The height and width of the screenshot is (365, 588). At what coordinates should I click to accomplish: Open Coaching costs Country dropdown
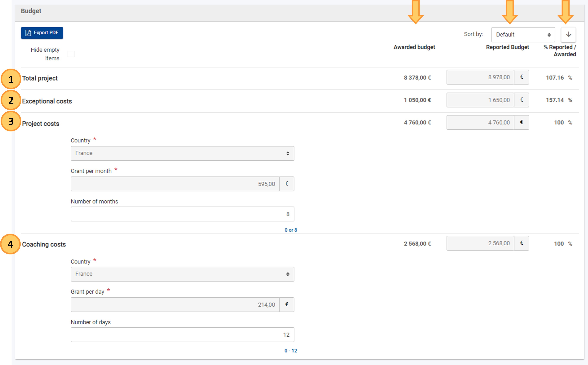[182, 274]
